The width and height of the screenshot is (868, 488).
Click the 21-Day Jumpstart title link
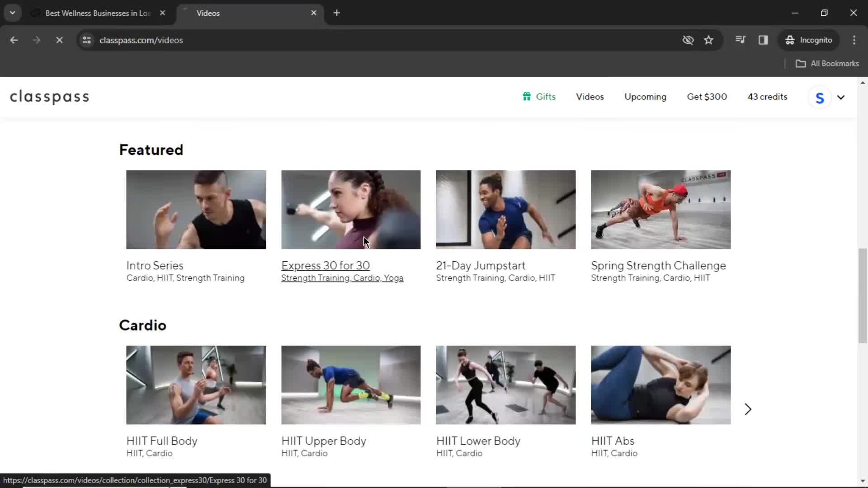(x=481, y=266)
